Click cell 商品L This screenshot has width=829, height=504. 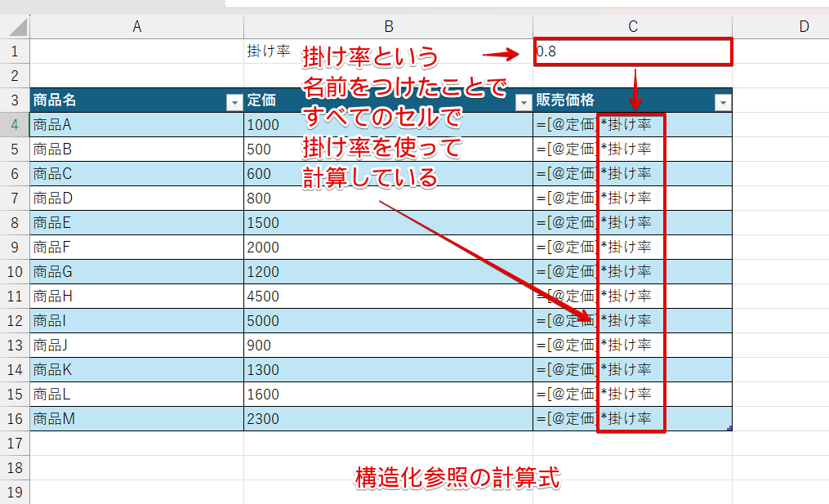[x=137, y=394]
